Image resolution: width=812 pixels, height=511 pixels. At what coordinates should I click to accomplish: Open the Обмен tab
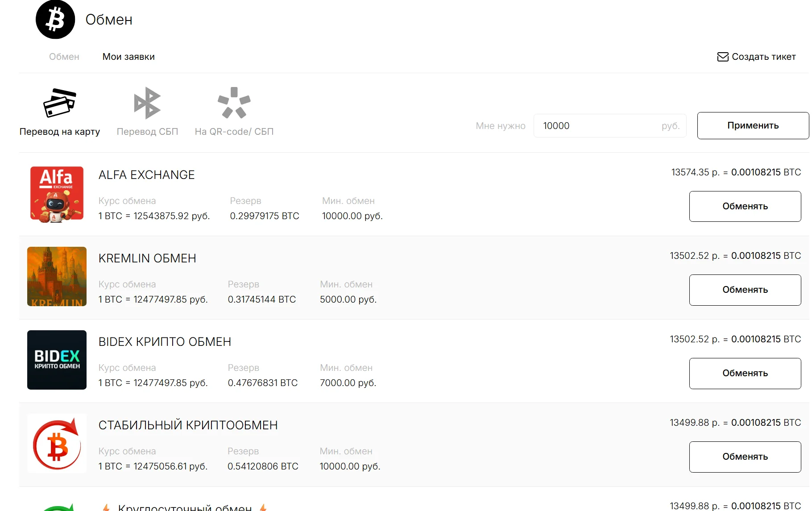[x=64, y=57]
